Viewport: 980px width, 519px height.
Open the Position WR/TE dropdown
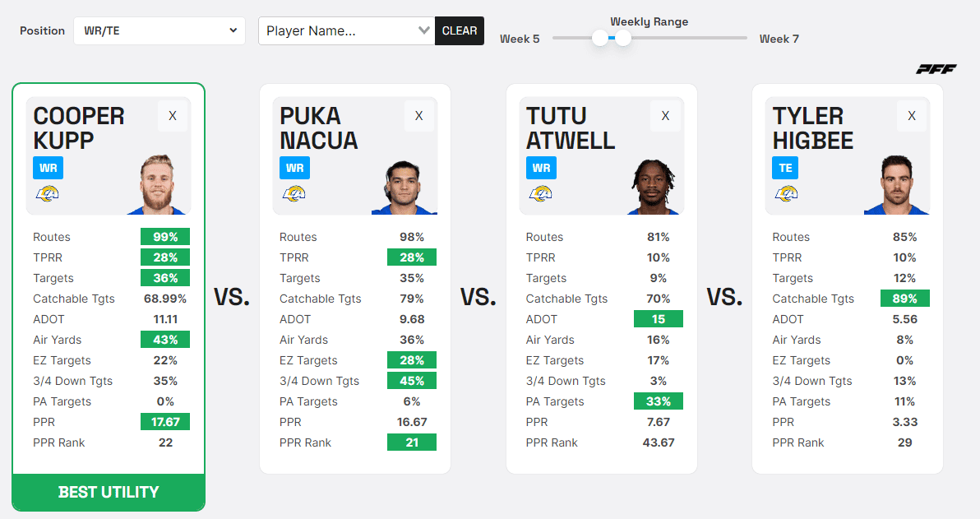tap(159, 31)
